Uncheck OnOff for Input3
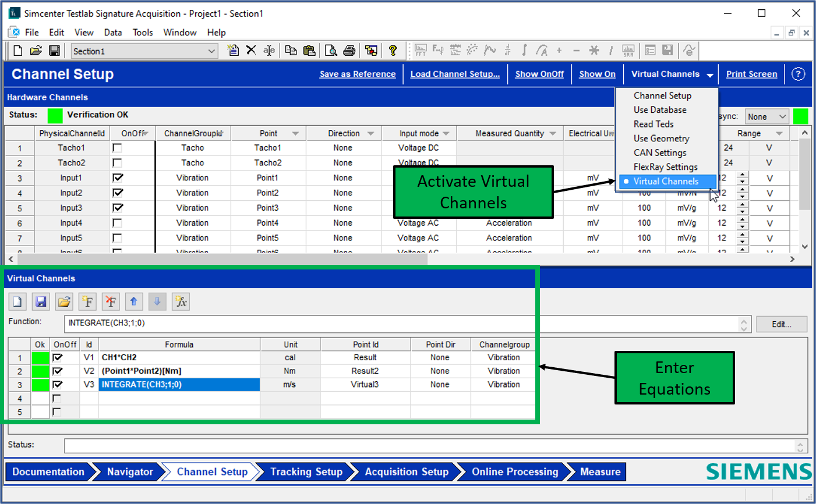Screen dimensions: 816x504 click(117, 208)
